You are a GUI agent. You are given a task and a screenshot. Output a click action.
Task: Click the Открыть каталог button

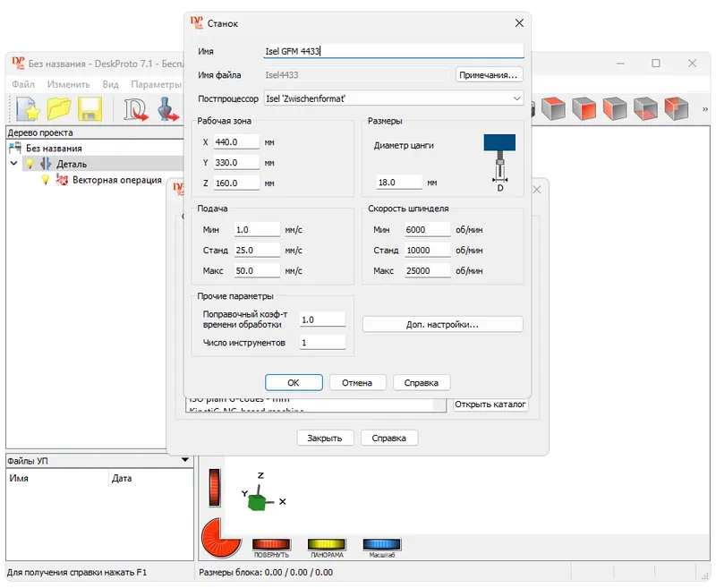pyautogui.click(x=490, y=404)
